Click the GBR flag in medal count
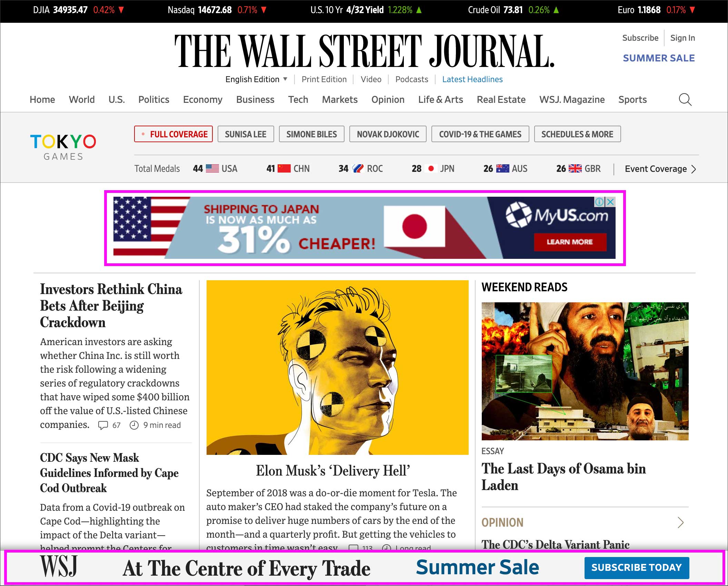728x586 pixels. 575,168
